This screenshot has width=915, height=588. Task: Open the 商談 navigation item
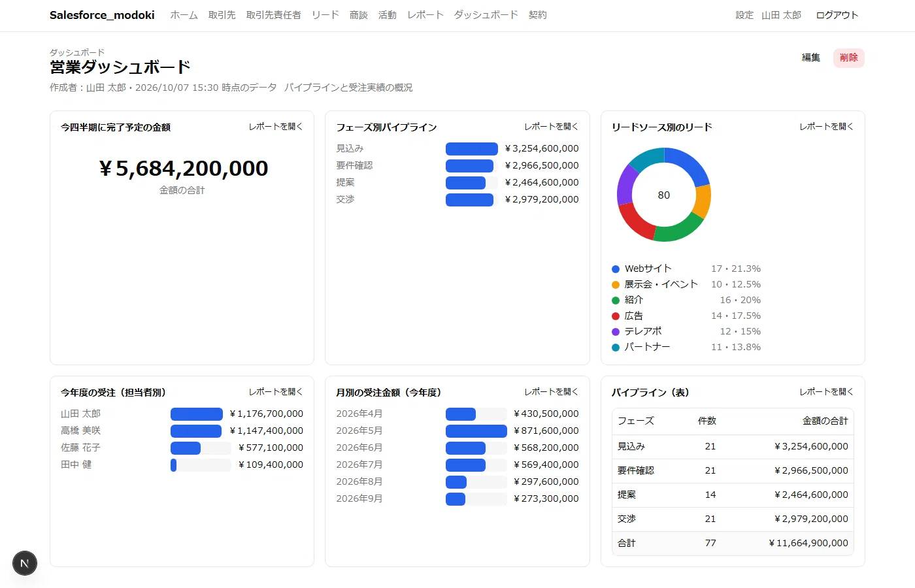pyautogui.click(x=359, y=15)
